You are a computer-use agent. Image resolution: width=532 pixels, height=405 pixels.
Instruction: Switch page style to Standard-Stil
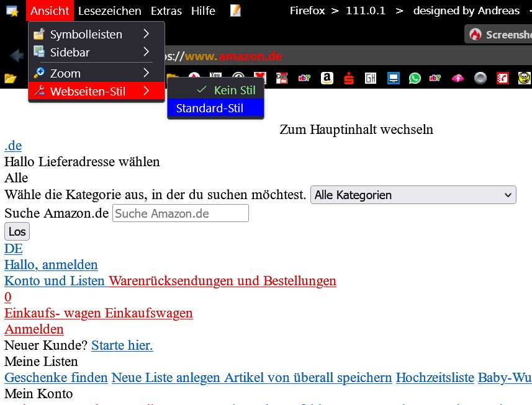[210, 108]
